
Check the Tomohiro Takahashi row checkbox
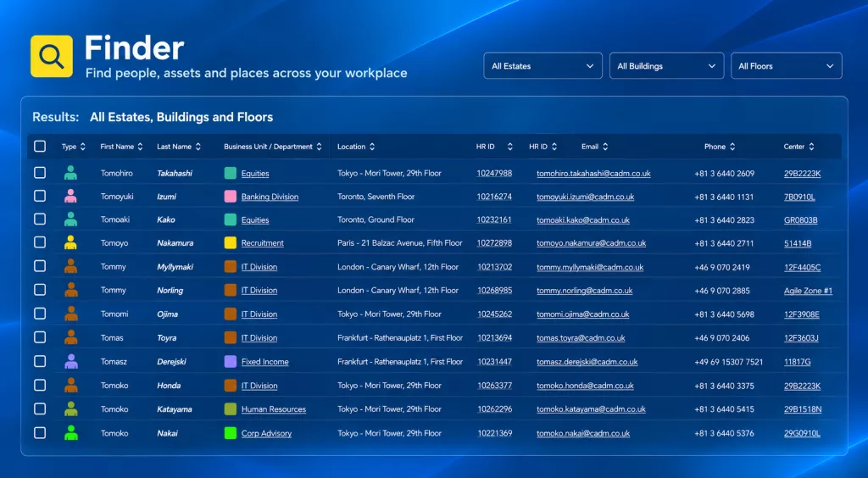pyautogui.click(x=40, y=173)
